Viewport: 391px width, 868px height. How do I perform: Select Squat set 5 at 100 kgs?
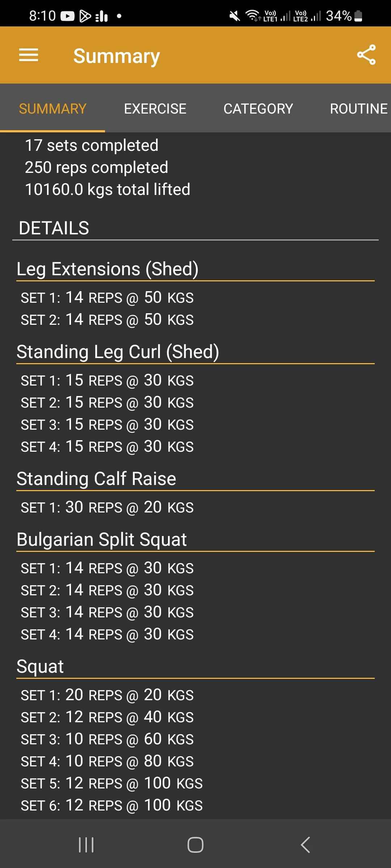click(x=112, y=783)
